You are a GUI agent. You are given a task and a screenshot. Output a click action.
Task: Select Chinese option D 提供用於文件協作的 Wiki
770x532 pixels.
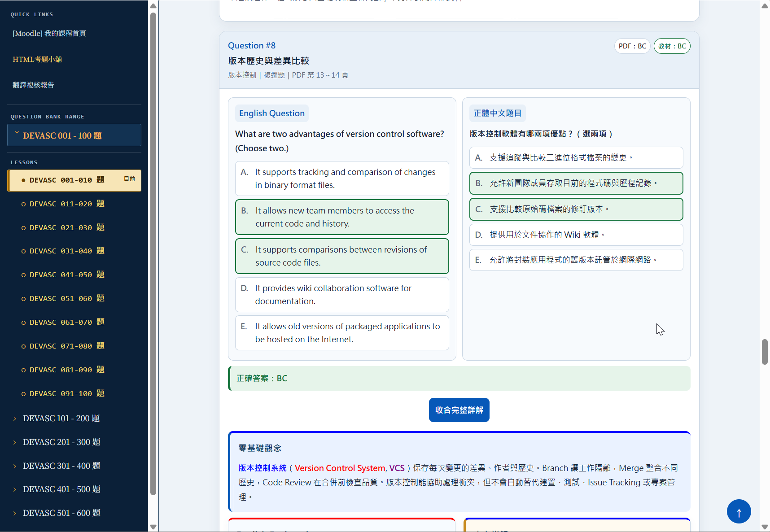click(x=576, y=235)
